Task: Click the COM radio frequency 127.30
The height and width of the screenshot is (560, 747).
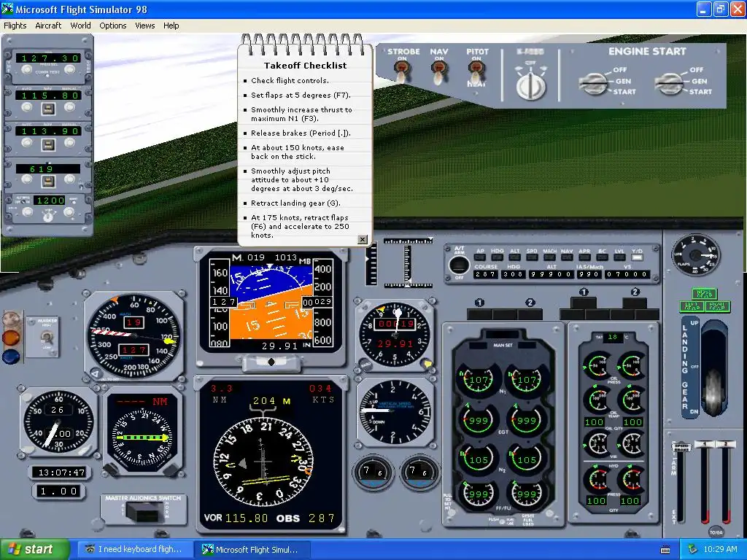Action: pos(48,58)
